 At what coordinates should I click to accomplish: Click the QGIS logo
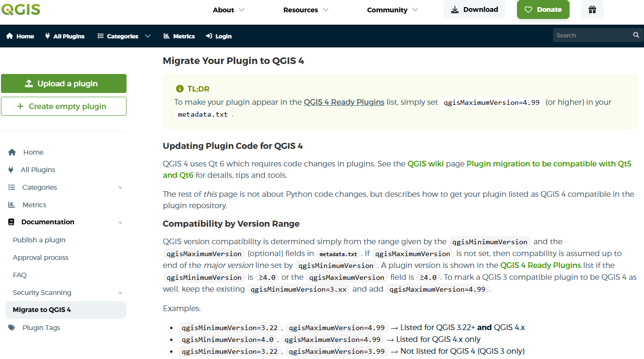point(20,9)
